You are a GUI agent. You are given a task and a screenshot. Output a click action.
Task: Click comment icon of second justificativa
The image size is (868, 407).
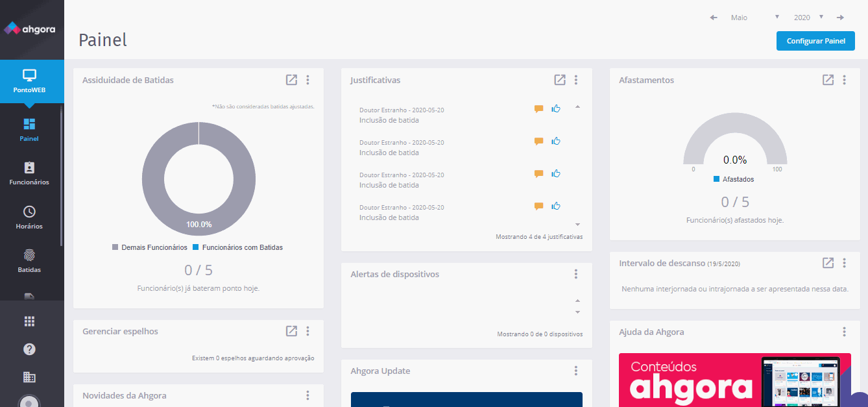tap(538, 142)
